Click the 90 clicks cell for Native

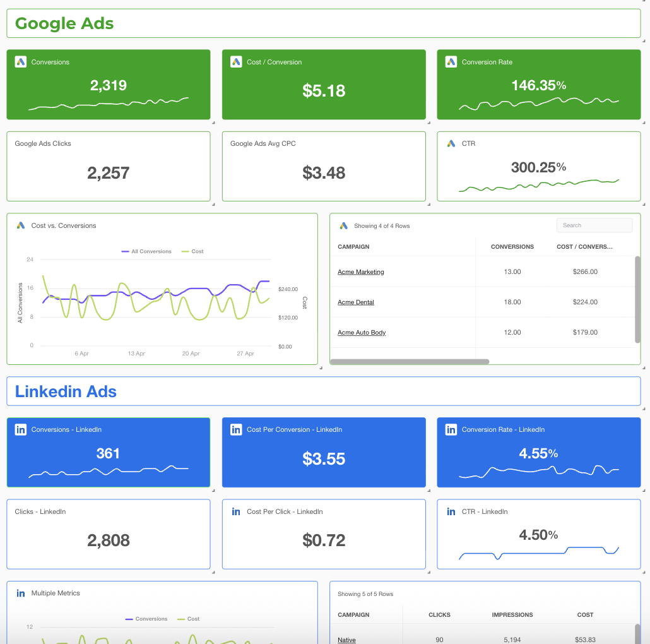click(439, 640)
